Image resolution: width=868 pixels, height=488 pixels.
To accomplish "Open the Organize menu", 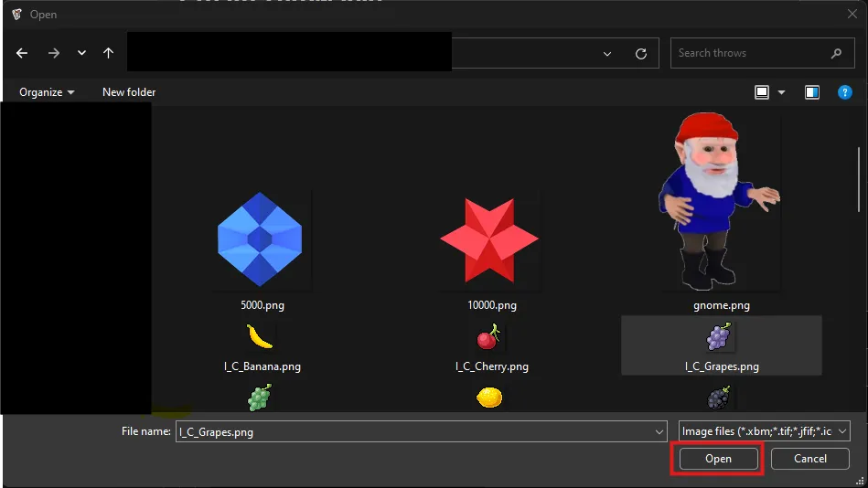I will [47, 92].
